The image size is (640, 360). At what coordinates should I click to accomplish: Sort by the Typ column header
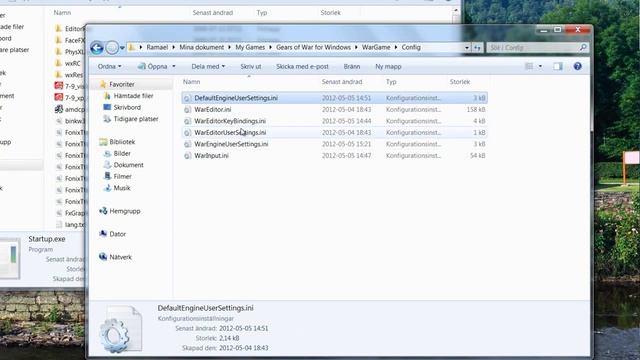click(x=391, y=82)
